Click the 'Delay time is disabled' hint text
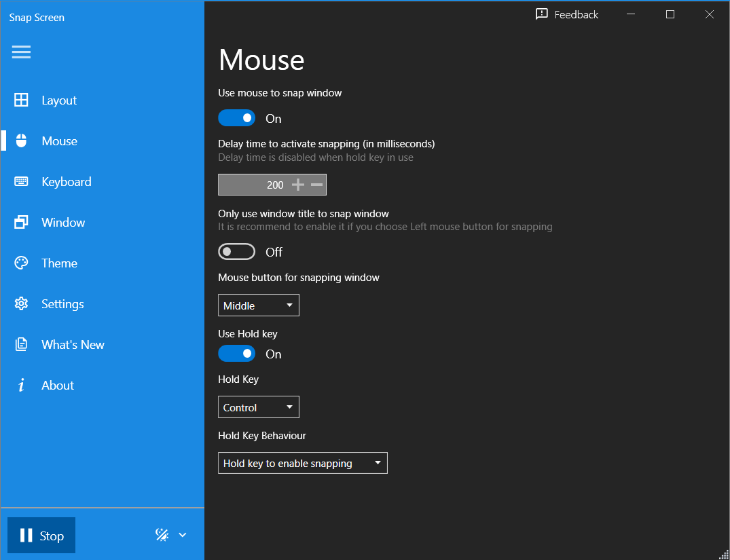This screenshot has width=730, height=560. point(316,157)
